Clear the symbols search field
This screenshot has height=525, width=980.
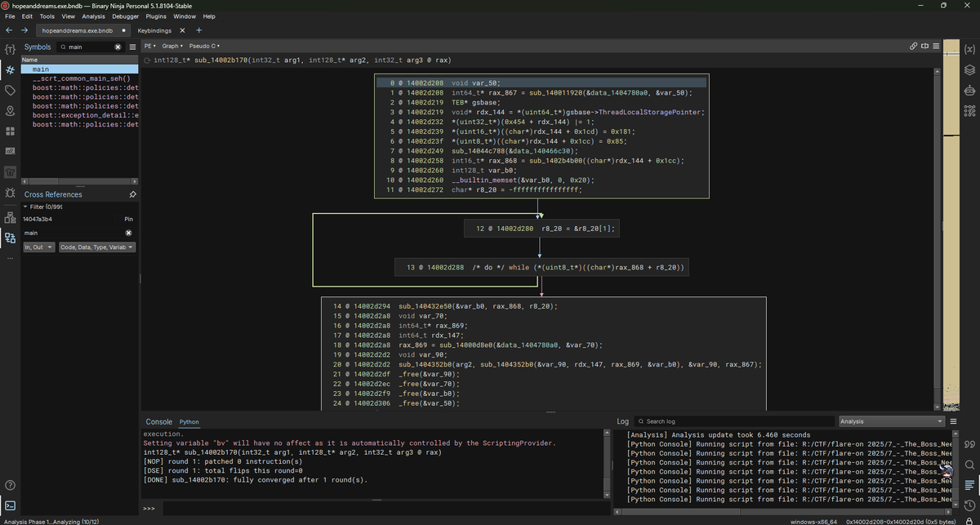pos(118,47)
